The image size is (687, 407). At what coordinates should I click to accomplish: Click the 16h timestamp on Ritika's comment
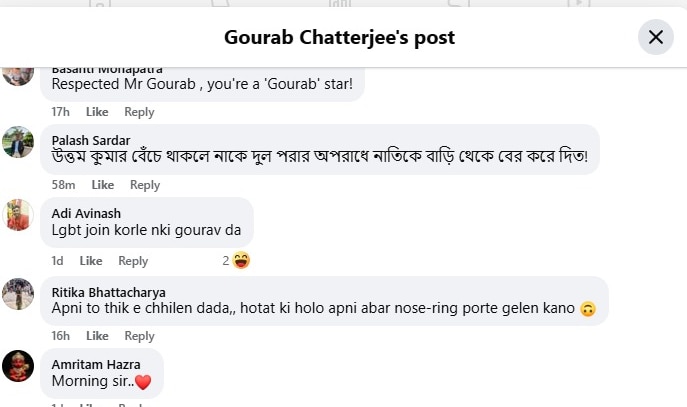[x=61, y=336]
